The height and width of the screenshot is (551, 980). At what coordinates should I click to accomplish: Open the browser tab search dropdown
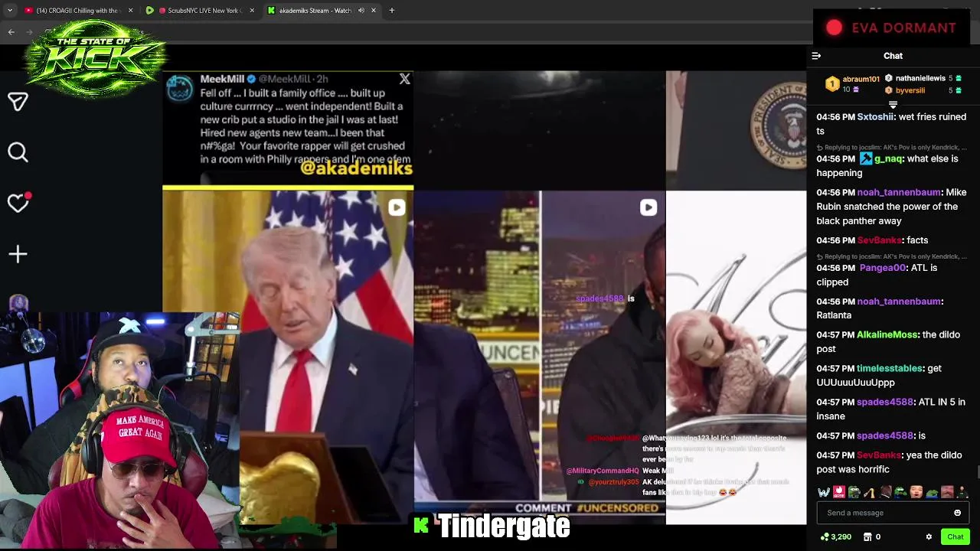point(10,11)
